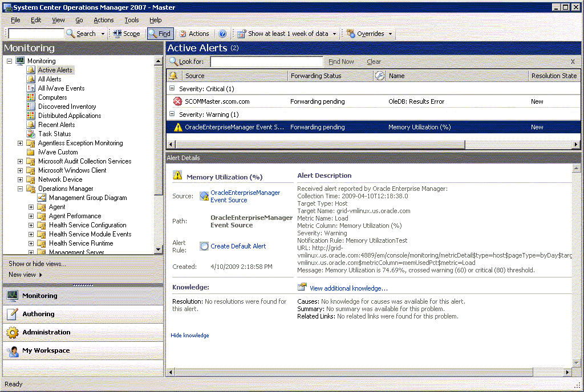Open the Go menu
The image size is (584, 392).
pyautogui.click(x=79, y=20)
